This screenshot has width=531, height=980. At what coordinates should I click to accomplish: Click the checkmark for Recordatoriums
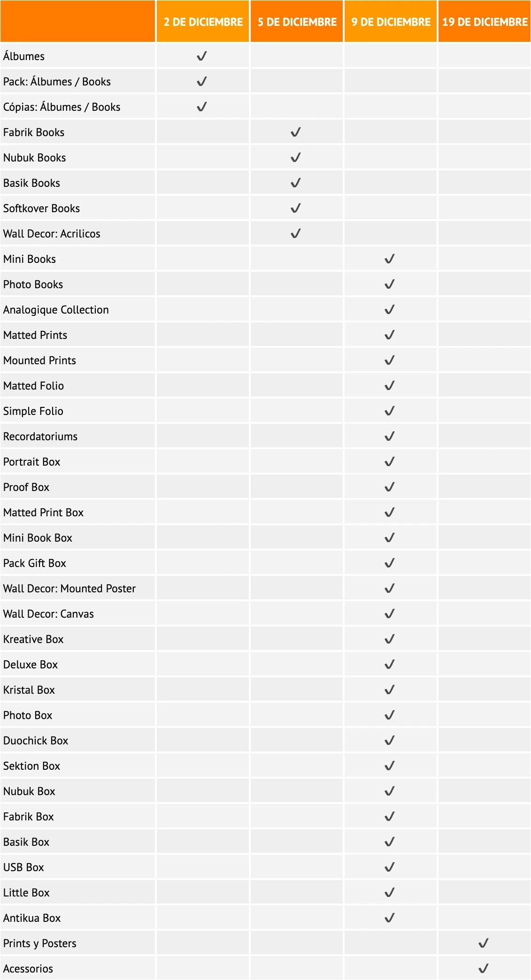pos(390,436)
